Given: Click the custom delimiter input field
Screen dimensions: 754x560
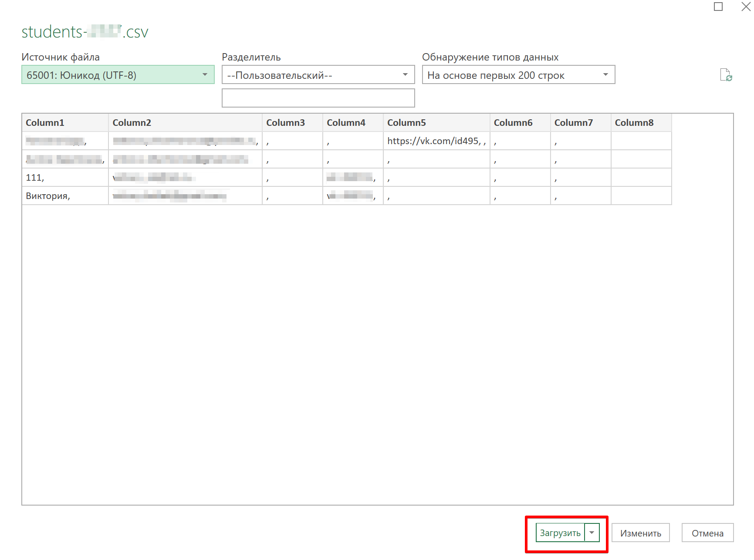Looking at the screenshot, I should click(x=318, y=98).
